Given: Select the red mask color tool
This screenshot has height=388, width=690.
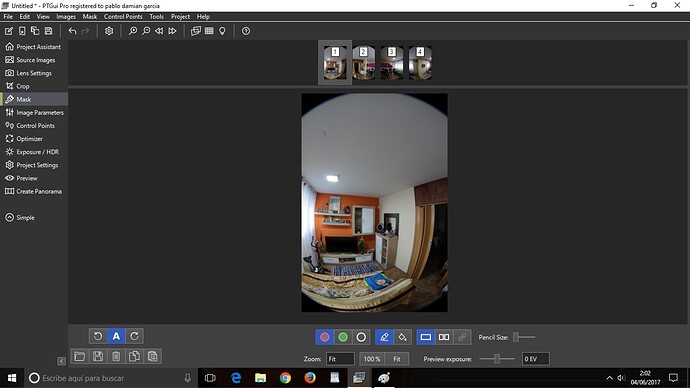Looking at the screenshot, I should pyautogui.click(x=324, y=337).
